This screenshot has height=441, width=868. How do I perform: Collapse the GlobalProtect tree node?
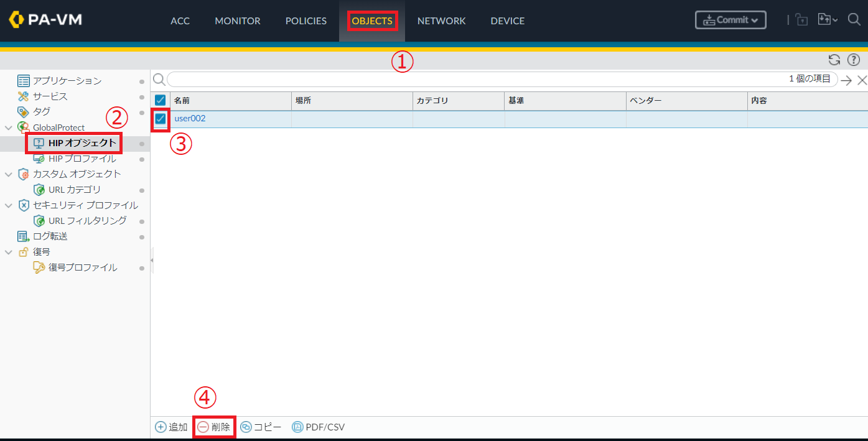pos(8,128)
